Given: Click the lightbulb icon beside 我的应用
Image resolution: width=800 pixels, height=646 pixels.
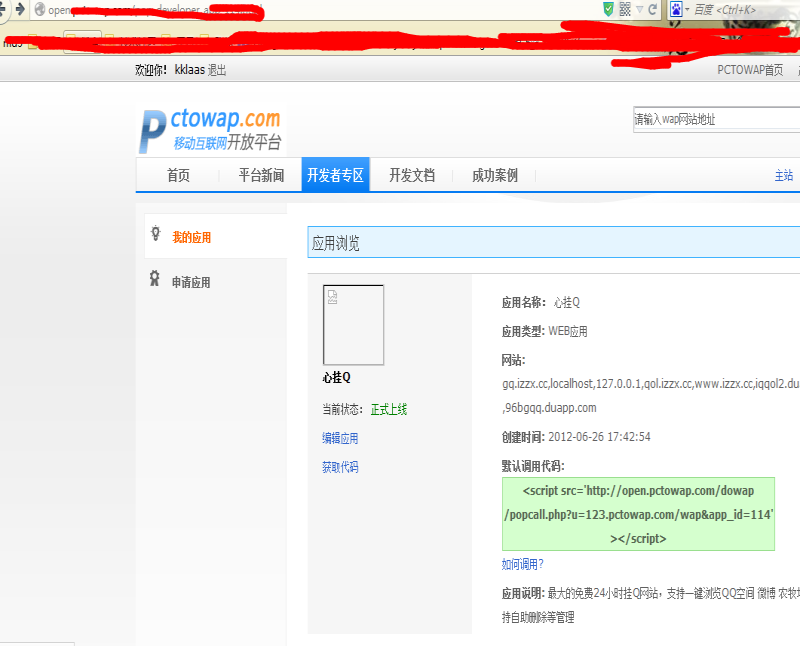Looking at the screenshot, I should (x=156, y=234).
